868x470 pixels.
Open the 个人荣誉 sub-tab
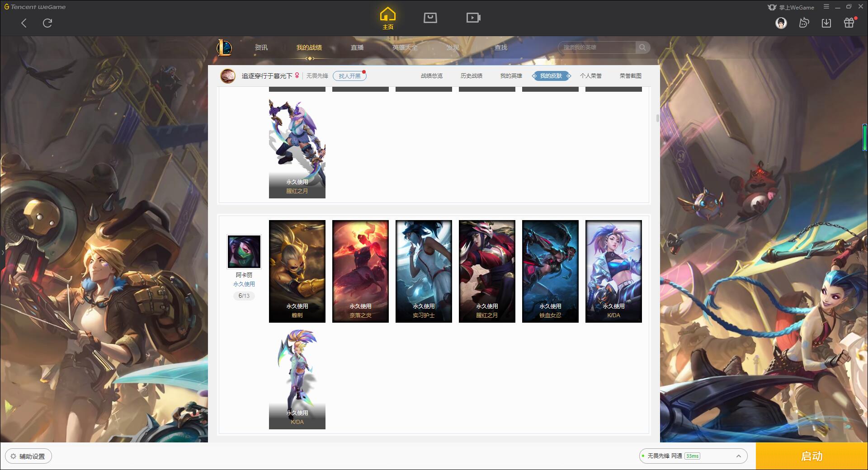[591, 76]
